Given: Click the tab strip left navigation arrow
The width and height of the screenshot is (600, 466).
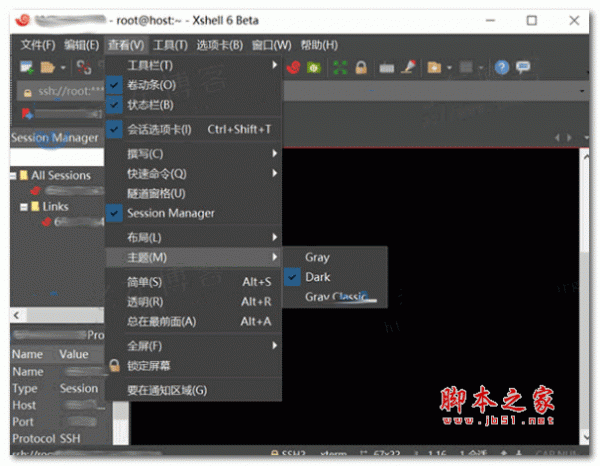Looking at the screenshot, I should [557, 137].
